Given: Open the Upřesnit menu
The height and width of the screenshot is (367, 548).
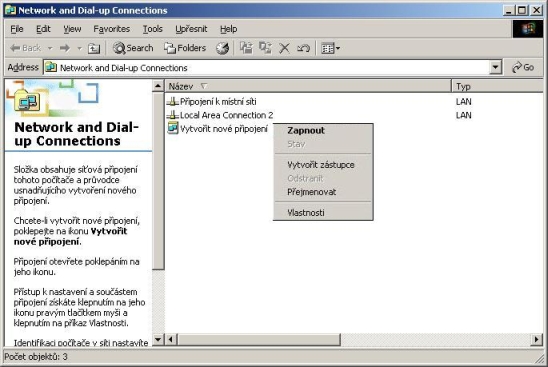Looking at the screenshot, I should tap(191, 29).
